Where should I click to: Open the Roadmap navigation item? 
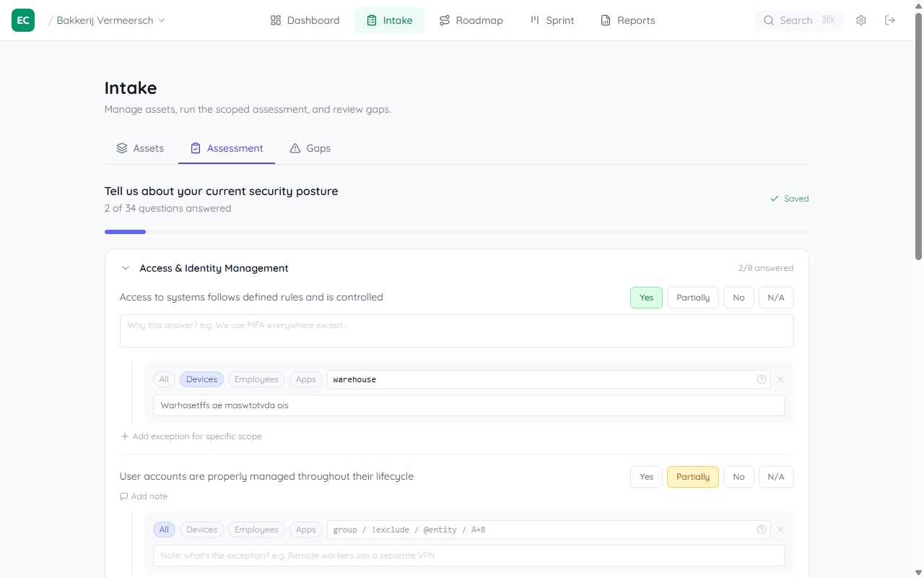471,20
